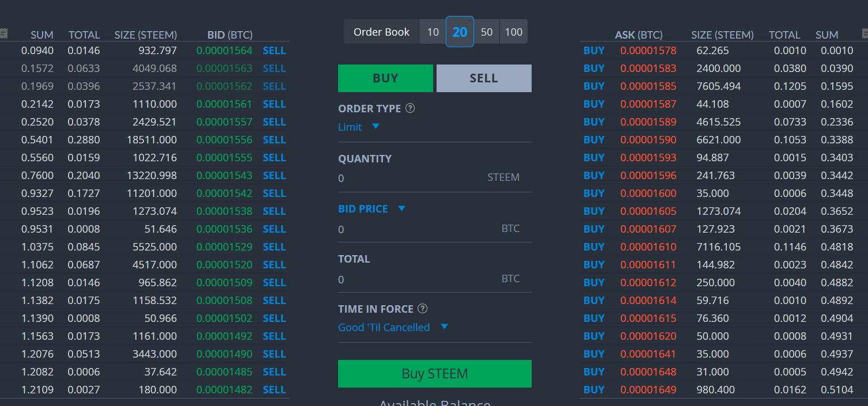Switch the order form to BUY side
The width and height of the screenshot is (868, 406).
click(x=385, y=78)
